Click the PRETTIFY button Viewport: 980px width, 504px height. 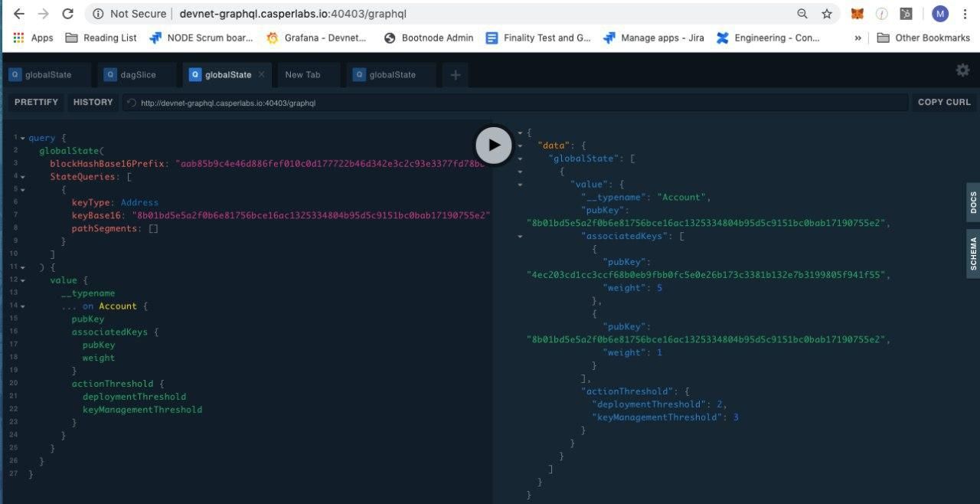[x=36, y=102]
